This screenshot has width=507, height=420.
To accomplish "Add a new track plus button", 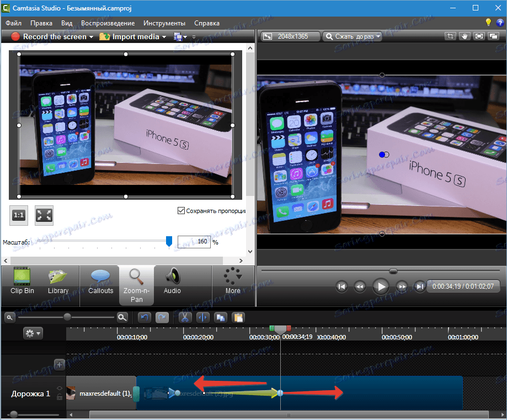I will tap(60, 365).
